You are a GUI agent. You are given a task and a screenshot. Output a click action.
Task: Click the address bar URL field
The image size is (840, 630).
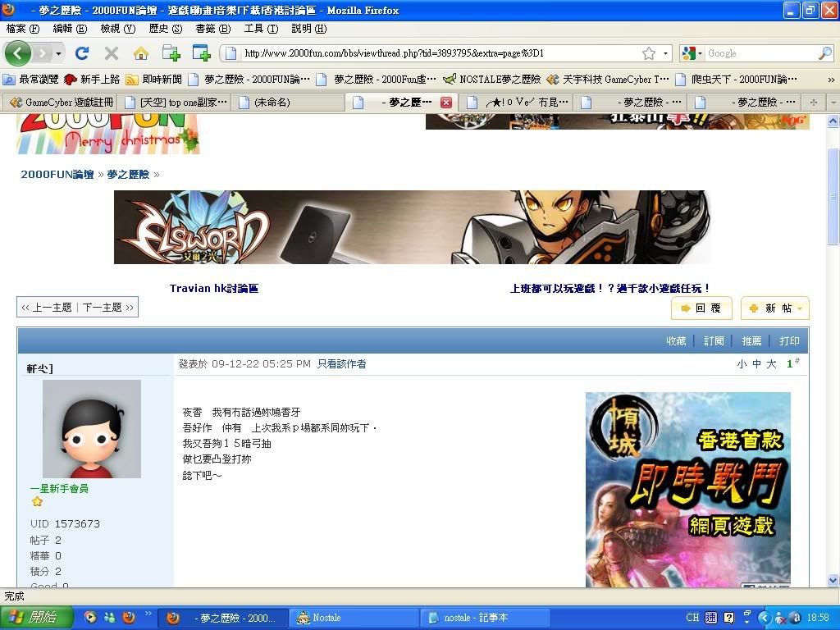[440, 53]
